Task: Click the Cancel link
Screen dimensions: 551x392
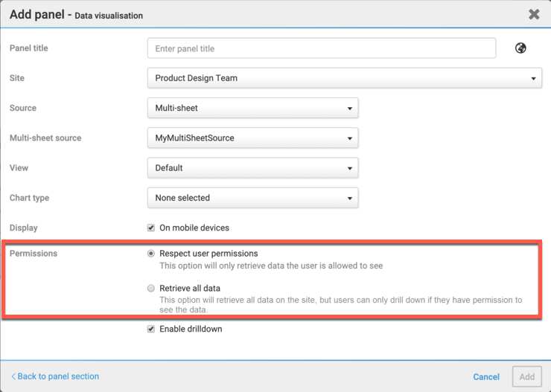Action: 486,377
